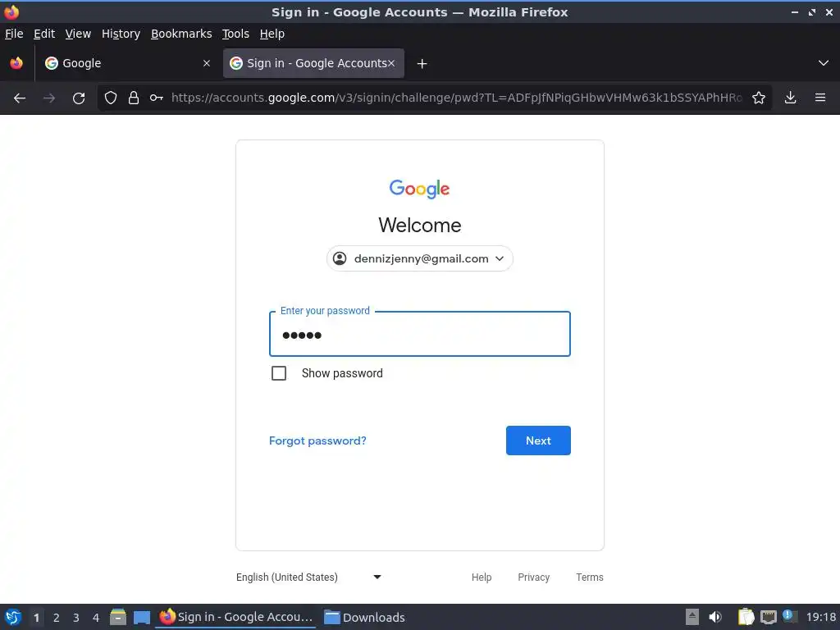Expand the dennizjenny@gmail.com account selector

419,258
